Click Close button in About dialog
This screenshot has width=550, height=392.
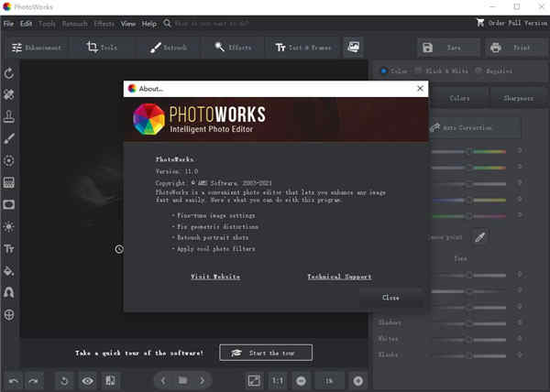tap(390, 298)
